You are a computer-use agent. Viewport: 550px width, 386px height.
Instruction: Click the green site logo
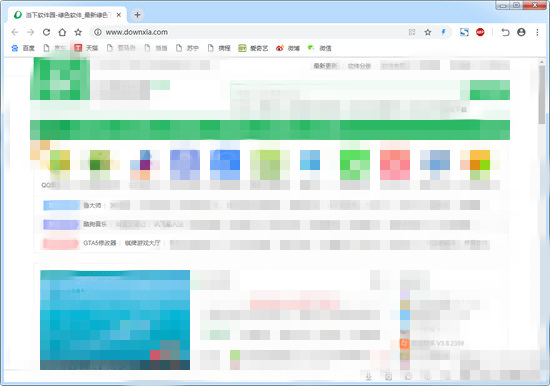[x=60, y=79]
